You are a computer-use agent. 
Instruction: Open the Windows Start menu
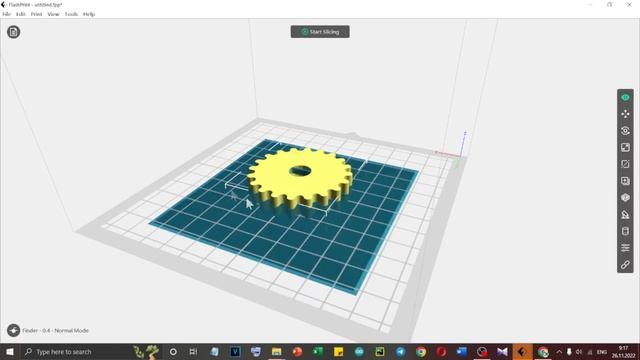10,352
